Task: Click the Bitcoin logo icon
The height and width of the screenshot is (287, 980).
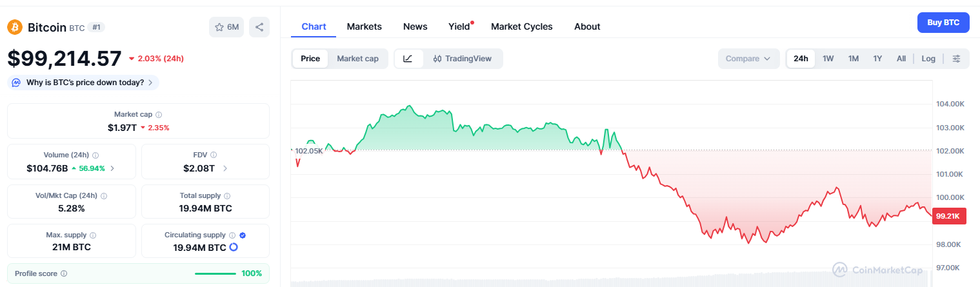Action: point(15,27)
